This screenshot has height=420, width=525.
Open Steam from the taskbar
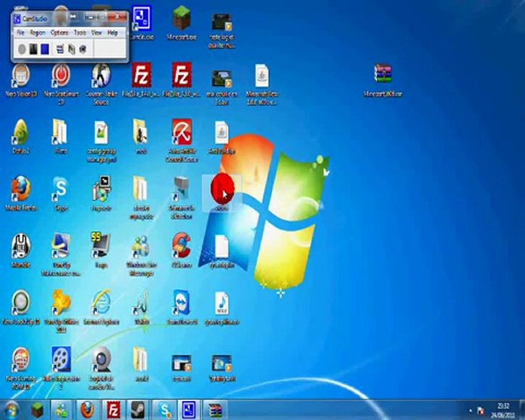(x=138, y=410)
